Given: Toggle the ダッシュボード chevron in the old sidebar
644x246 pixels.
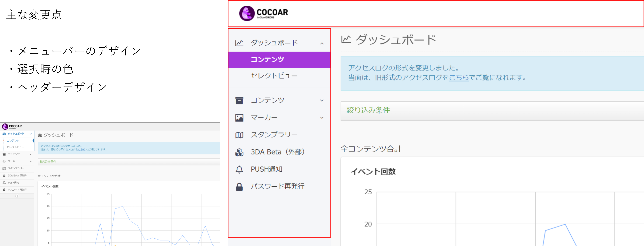Looking at the screenshot, I should (x=31, y=134).
